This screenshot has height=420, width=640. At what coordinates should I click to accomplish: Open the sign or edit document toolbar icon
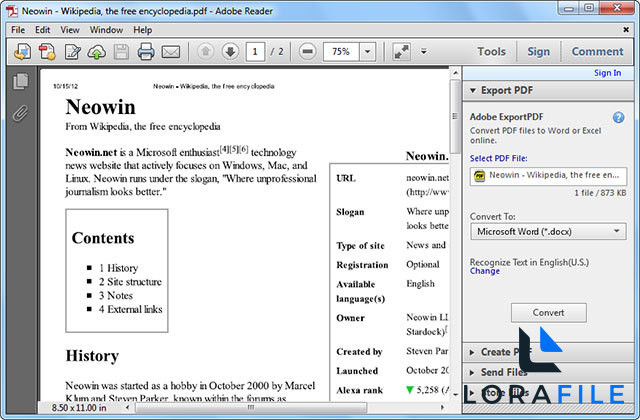[72, 52]
